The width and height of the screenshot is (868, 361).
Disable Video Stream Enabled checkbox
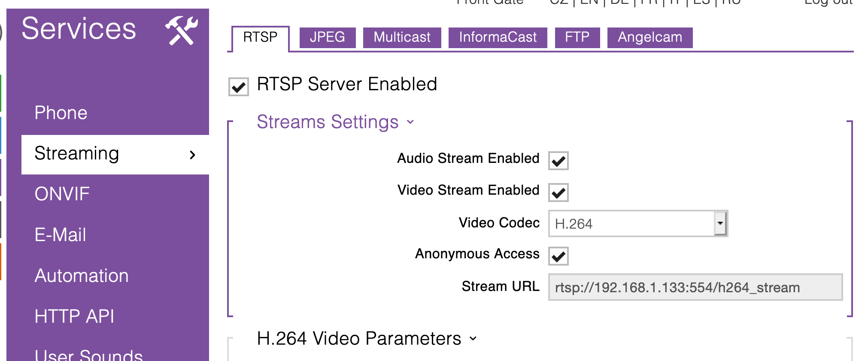tap(558, 193)
